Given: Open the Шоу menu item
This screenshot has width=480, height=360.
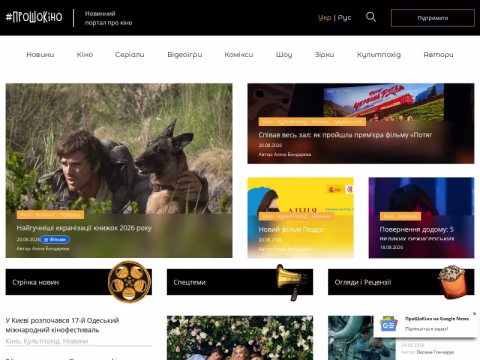Looking at the screenshot, I should pyautogui.click(x=284, y=55).
